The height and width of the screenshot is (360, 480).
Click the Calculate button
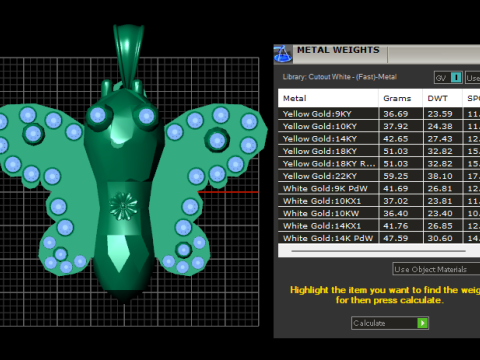point(390,323)
